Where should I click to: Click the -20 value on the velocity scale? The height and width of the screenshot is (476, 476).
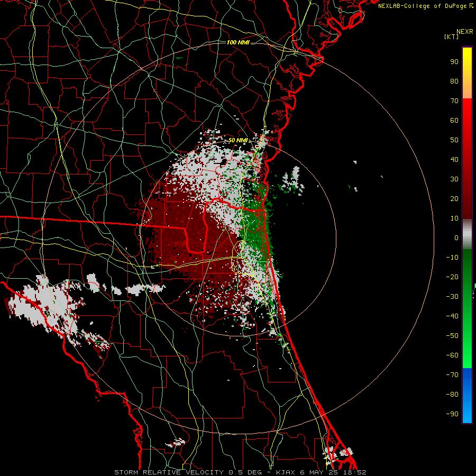452,277
